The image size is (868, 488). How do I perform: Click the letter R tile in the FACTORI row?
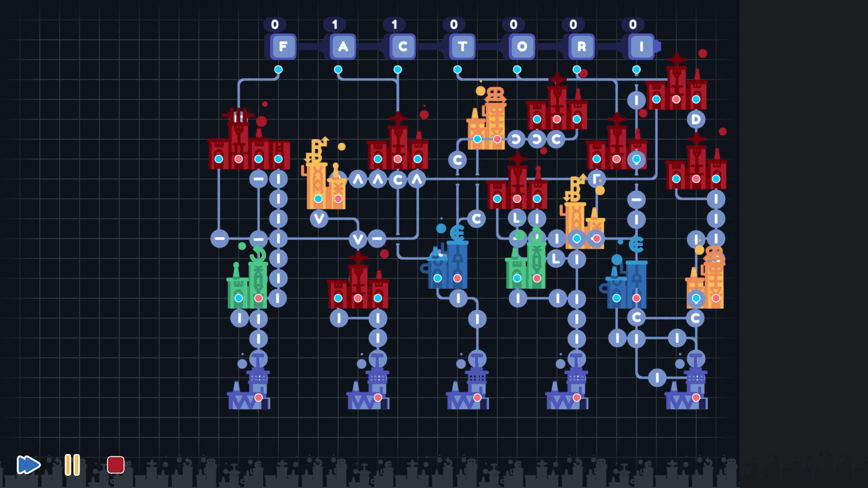pyautogui.click(x=581, y=46)
